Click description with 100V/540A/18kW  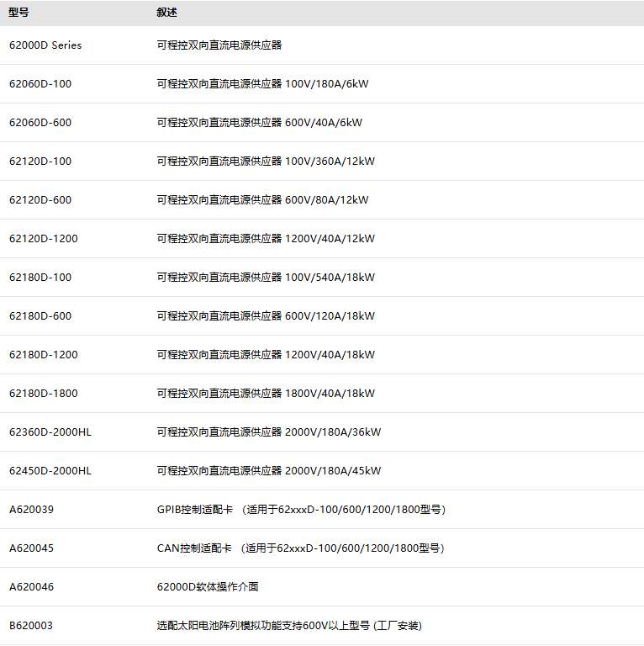266,278
